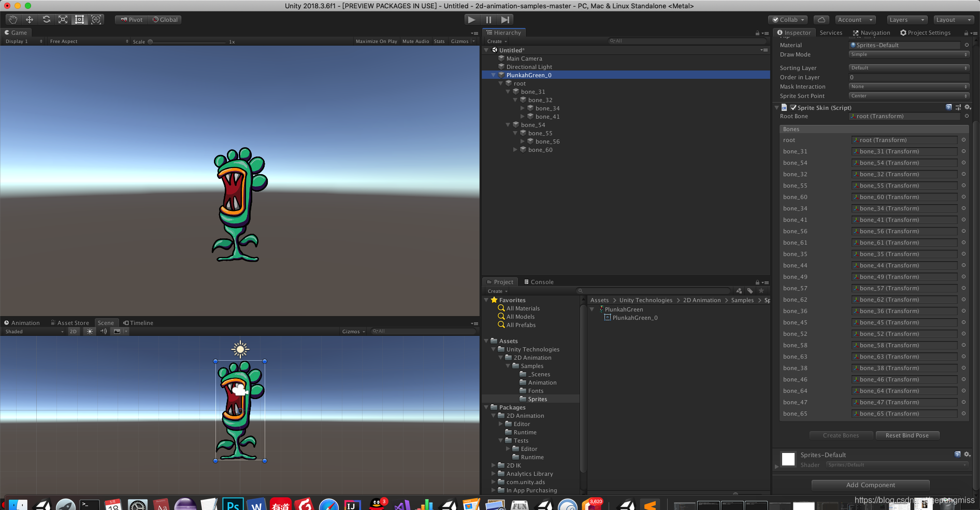Viewport: 980px width, 510px height.
Task: Open Display 1 dropdown
Action: (x=24, y=41)
